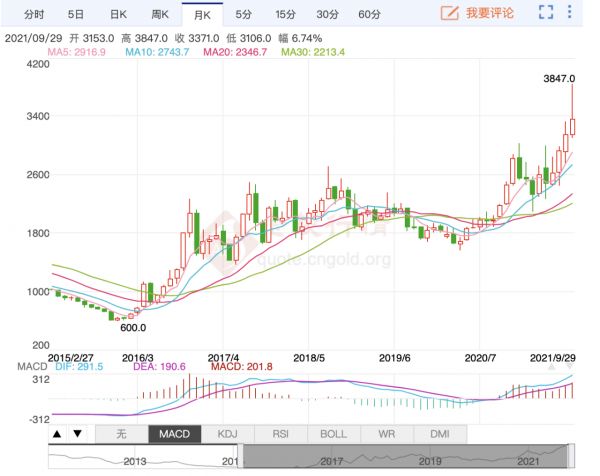Click the 我要评论 comment link

492,14
